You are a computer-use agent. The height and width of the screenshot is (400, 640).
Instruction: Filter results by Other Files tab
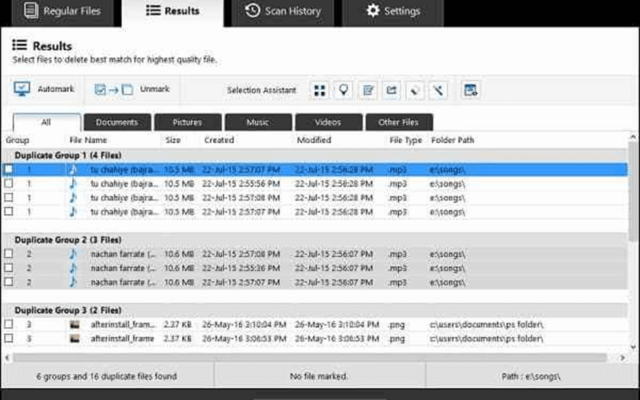399,122
